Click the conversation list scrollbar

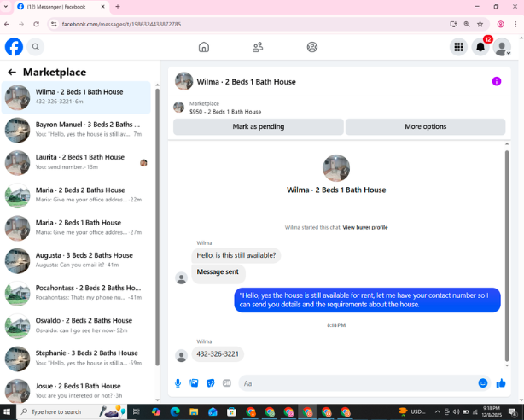click(x=157, y=227)
